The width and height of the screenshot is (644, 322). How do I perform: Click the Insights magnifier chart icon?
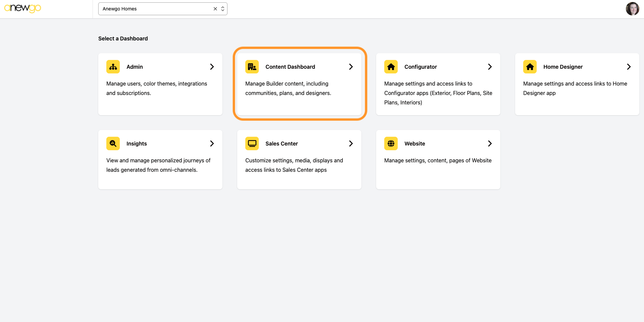tap(113, 143)
